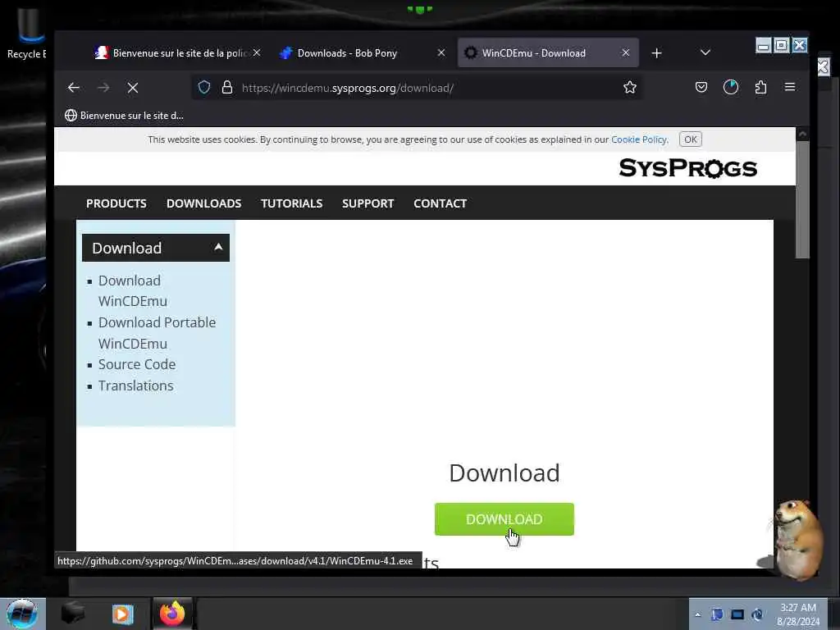Click the Download WinCDEmu sidebar link

tap(132, 291)
